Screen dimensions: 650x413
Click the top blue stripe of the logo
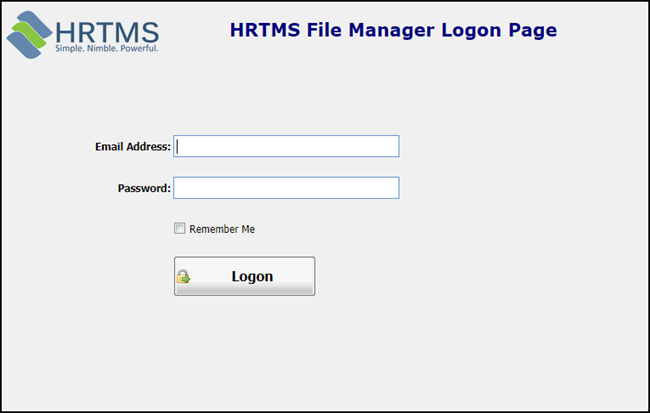[36, 26]
